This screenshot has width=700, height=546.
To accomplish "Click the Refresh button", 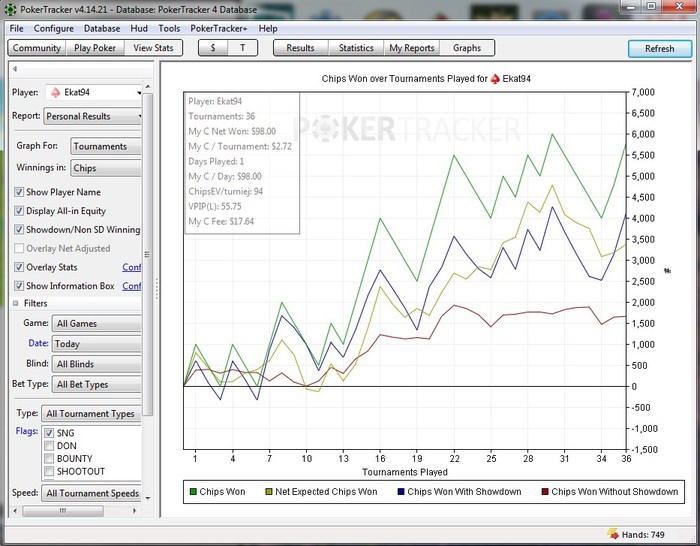I will tap(660, 49).
